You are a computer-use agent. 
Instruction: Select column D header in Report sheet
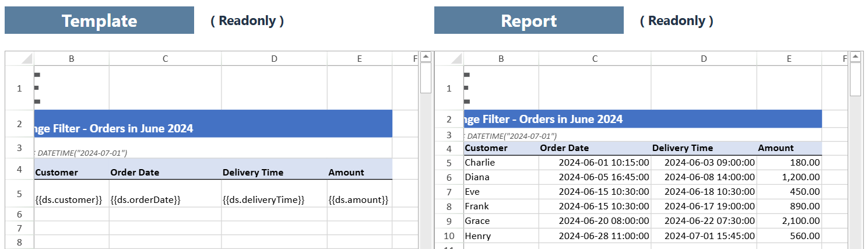pyautogui.click(x=704, y=58)
